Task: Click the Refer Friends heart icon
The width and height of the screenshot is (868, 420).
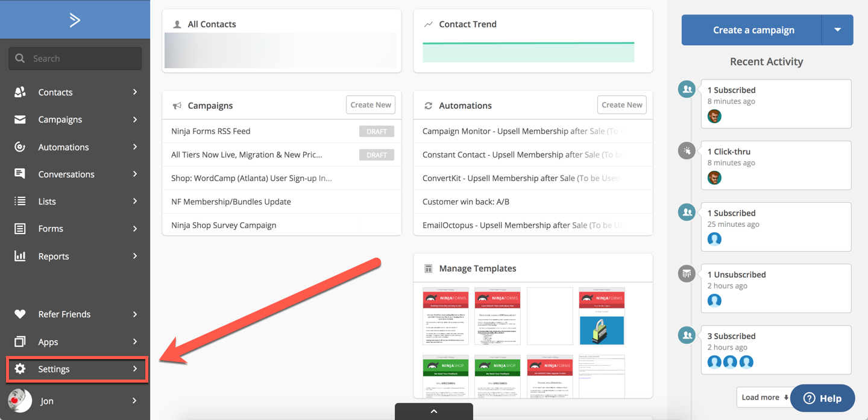Action: (20, 314)
